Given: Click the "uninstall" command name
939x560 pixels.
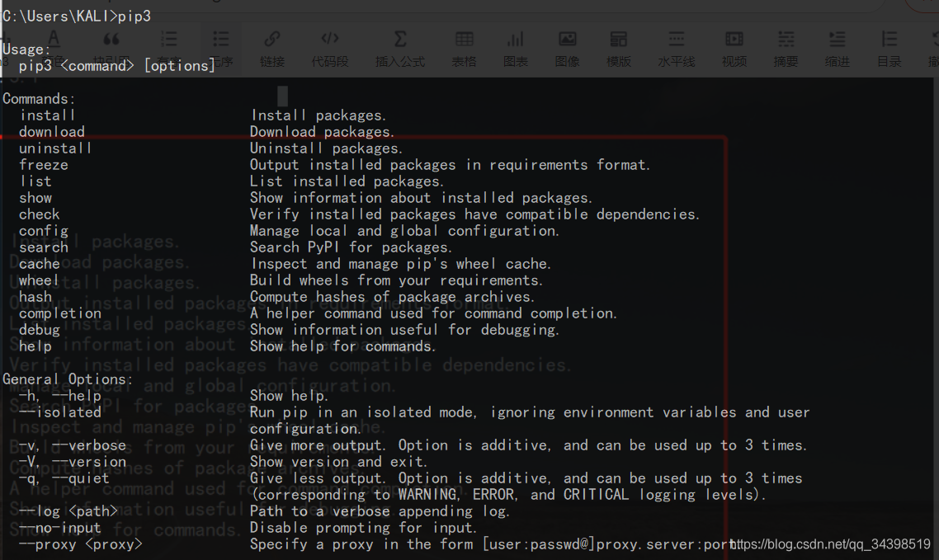Looking at the screenshot, I should [x=55, y=148].
